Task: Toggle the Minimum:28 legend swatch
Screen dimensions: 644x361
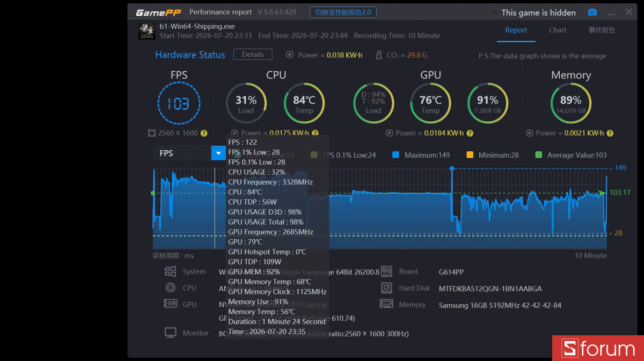Action: [x=470, y=155]
